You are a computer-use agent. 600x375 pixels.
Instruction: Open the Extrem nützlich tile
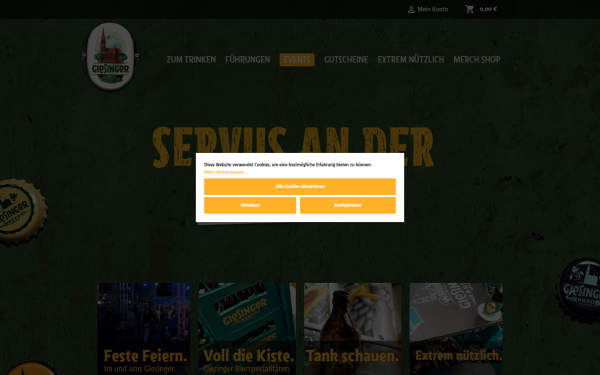tap(456, 329)
